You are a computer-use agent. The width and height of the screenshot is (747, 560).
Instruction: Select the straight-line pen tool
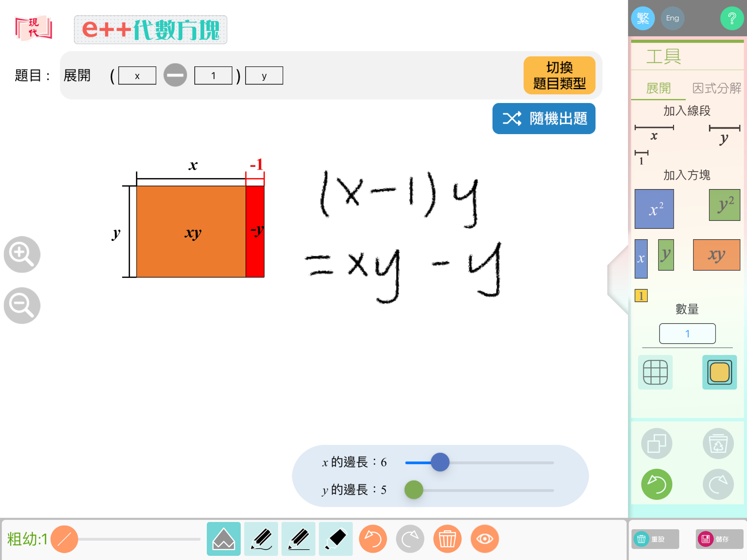[298, 539]
